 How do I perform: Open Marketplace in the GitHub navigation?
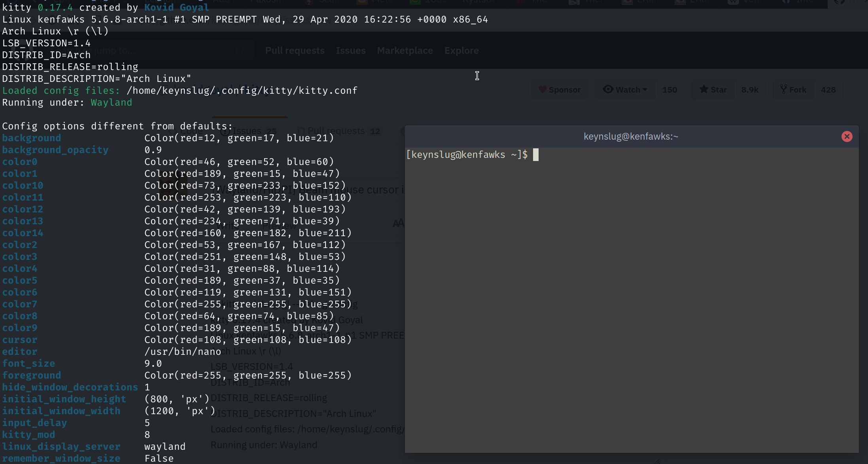[x=405, y=51]
